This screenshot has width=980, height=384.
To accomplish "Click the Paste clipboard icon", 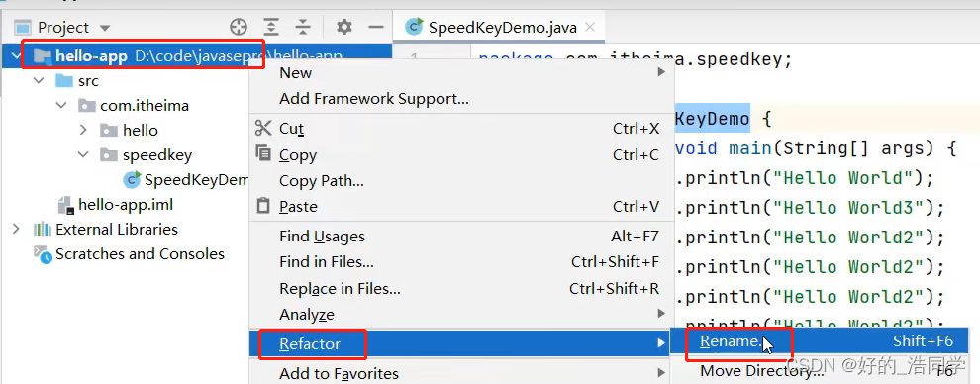I will click(x=263, y=206).
